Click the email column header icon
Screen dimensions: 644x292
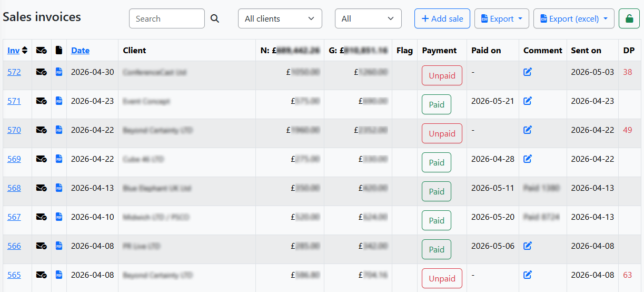41,51
